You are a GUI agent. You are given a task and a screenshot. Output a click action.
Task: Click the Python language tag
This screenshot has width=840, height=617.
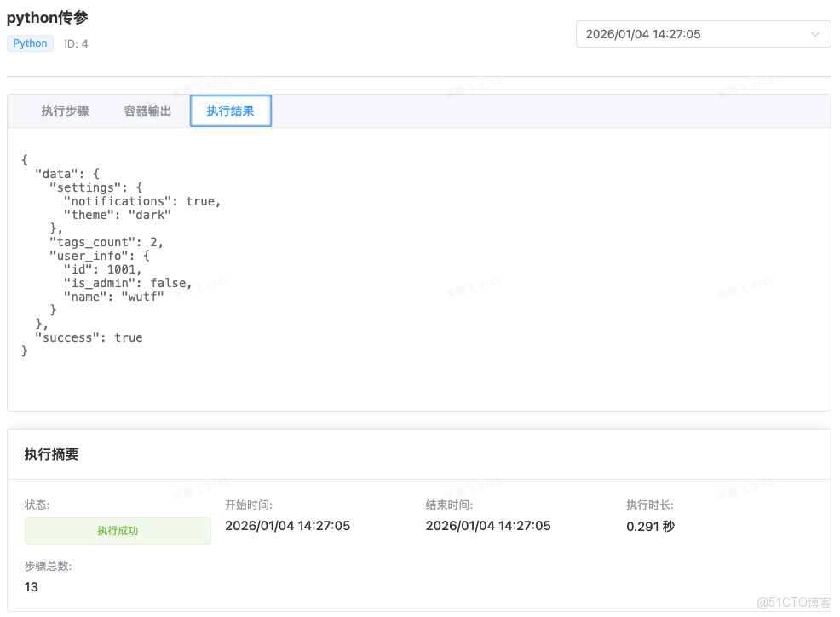(30, 43)
